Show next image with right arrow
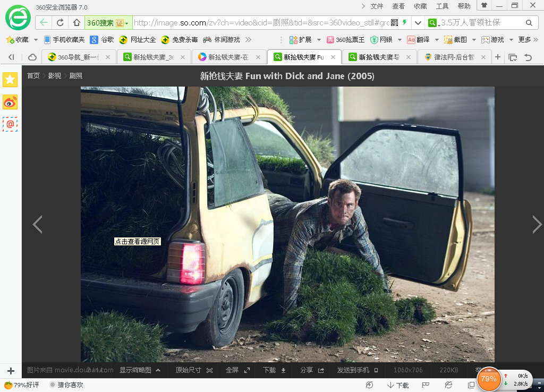The width and height of the screenshot is (544, 392). 537,225
